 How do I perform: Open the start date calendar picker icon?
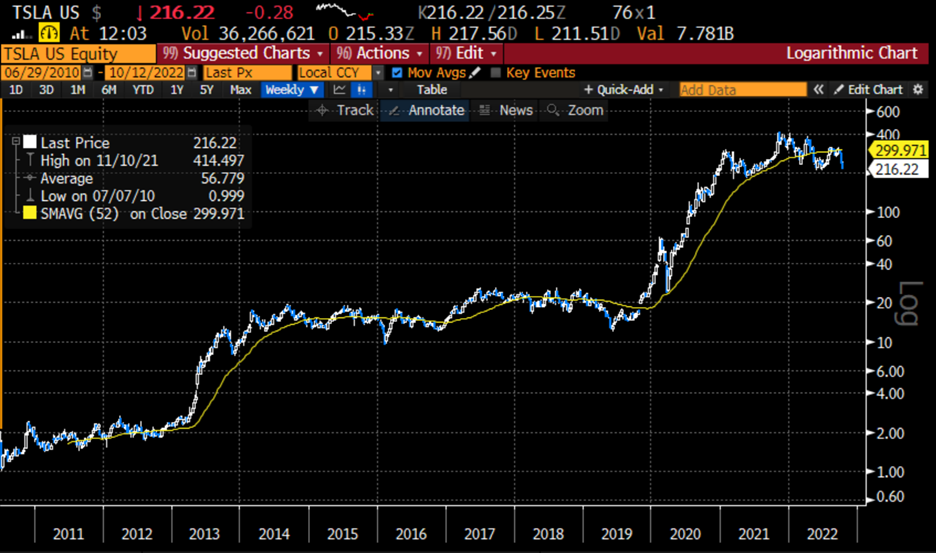(x=88, y=73)
